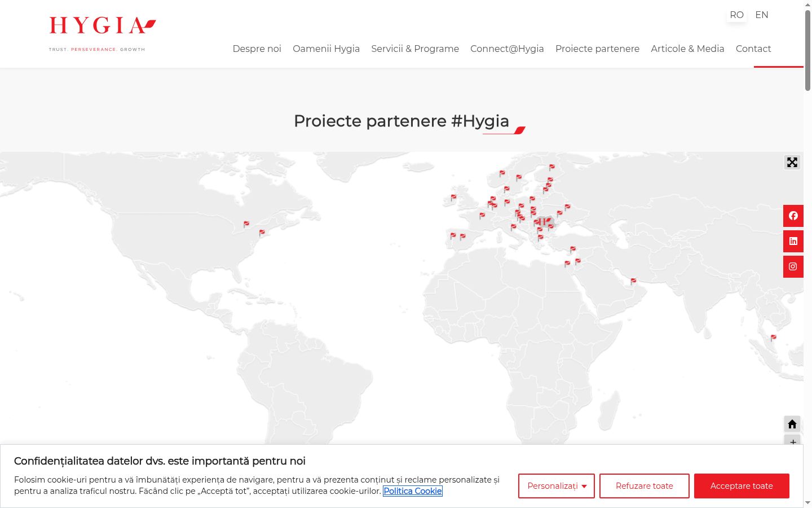This screenshot has height=508, width=812.
Task: Go to Proiecte partenere page
Action: pos(597,49)
